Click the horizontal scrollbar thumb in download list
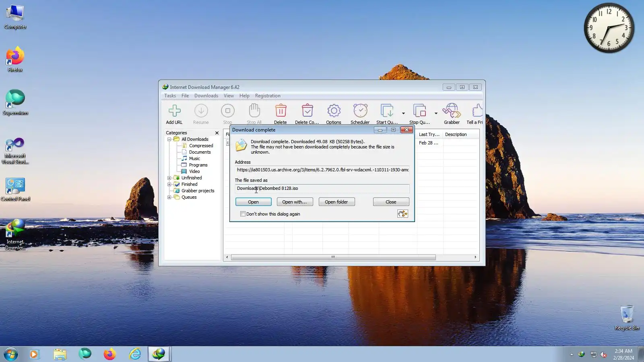This screenshot has height=362, width=644. pyautogui.click(x=333, y=257)
